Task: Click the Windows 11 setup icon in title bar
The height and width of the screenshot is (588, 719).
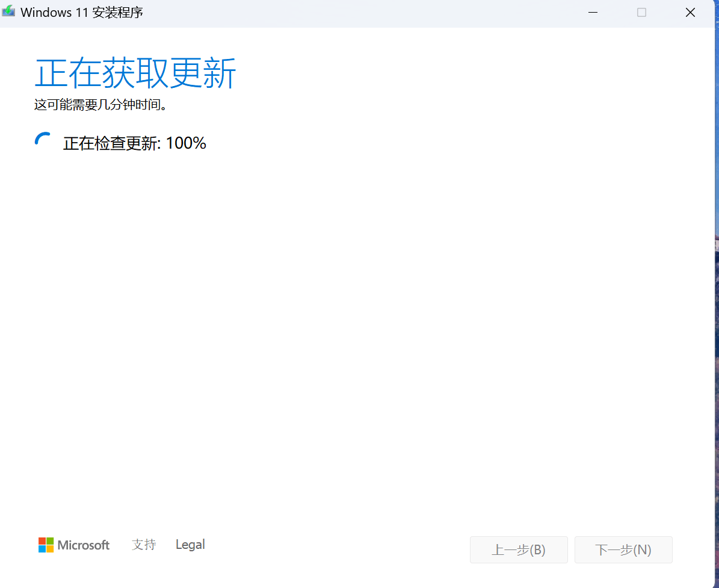Action: 8,11
